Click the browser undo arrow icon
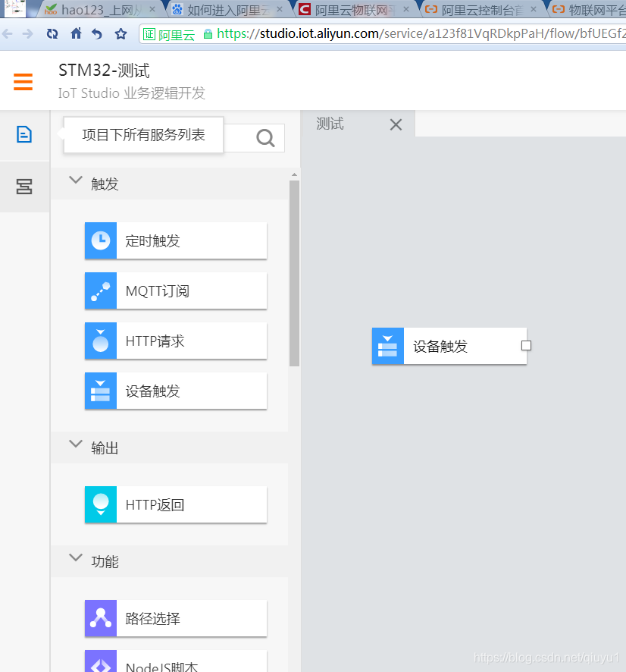Viewport: 626px width, 672px height. (97, 33)
